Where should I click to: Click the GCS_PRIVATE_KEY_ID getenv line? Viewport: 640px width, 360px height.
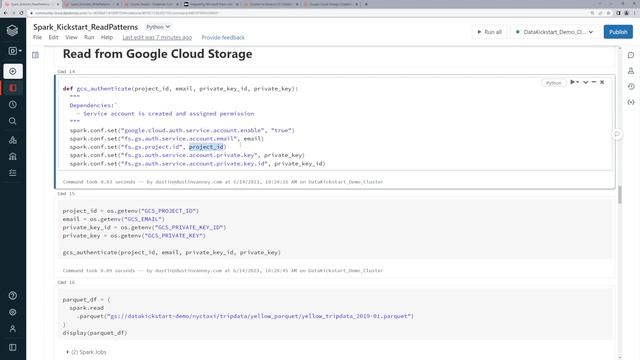(x=144, y=227)
